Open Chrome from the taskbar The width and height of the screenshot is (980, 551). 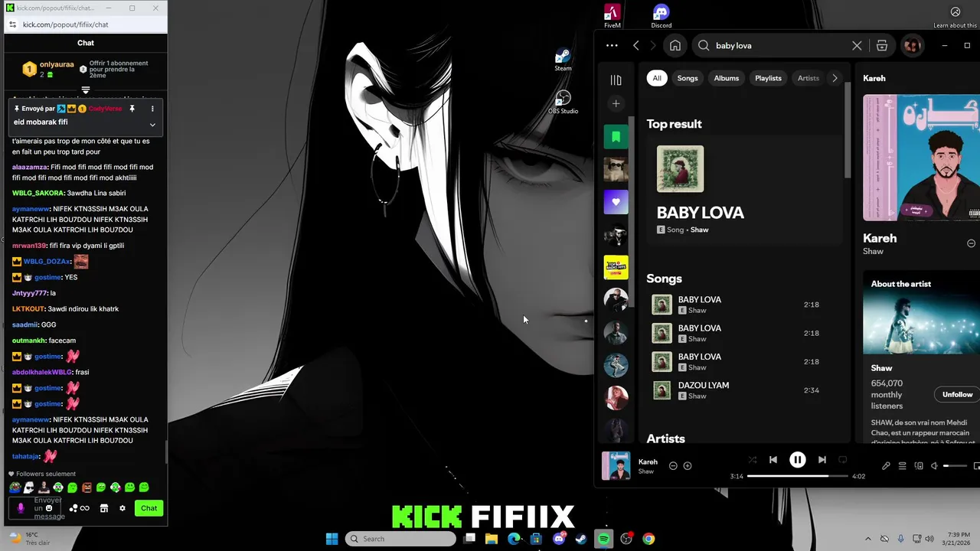coord(648,539)
